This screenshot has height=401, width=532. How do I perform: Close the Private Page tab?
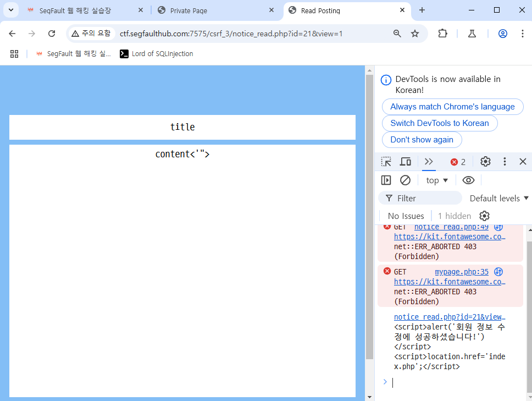(271, 10)
